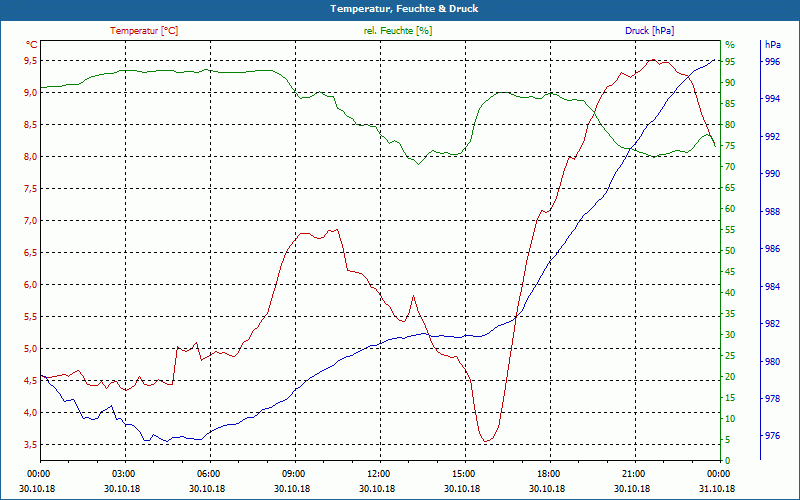Click the green '85' humidity axis value
800x500 pixels.
[x=730, y=104]
